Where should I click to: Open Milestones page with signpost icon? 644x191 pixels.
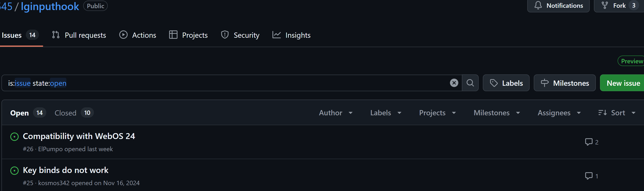click(565, 83)
